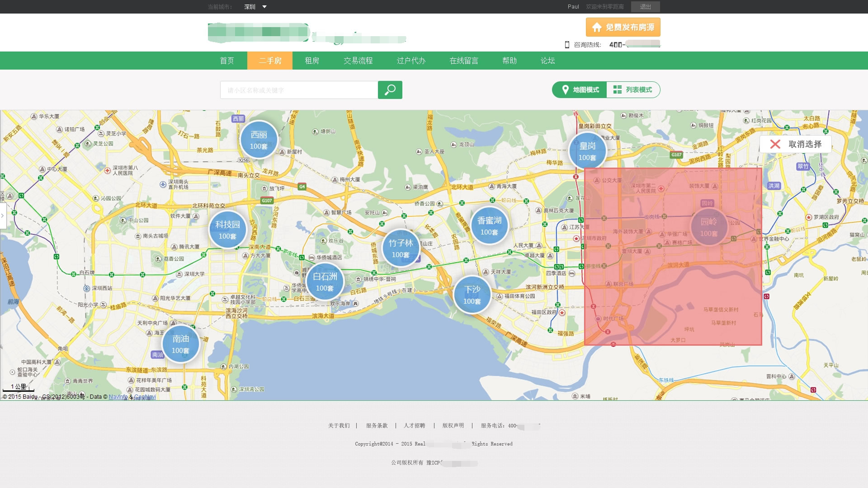Click the 取消选择 cancel selection button
Viewport: 868px width, 488px height.
(x=796, y=144)
